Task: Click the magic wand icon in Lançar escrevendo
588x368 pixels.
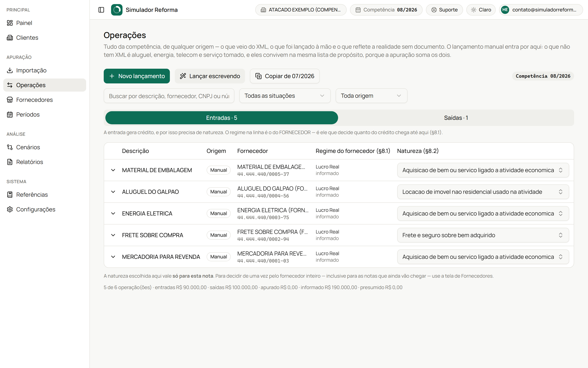Action: 183,76
